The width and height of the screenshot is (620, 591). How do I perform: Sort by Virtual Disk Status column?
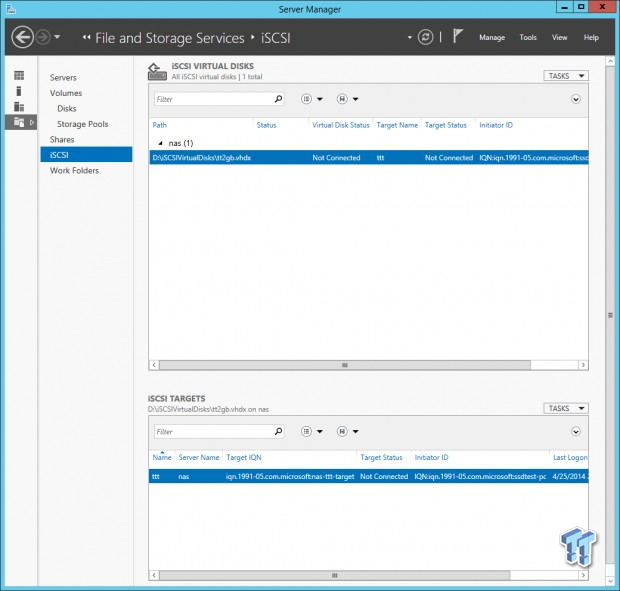pos(341,125)
